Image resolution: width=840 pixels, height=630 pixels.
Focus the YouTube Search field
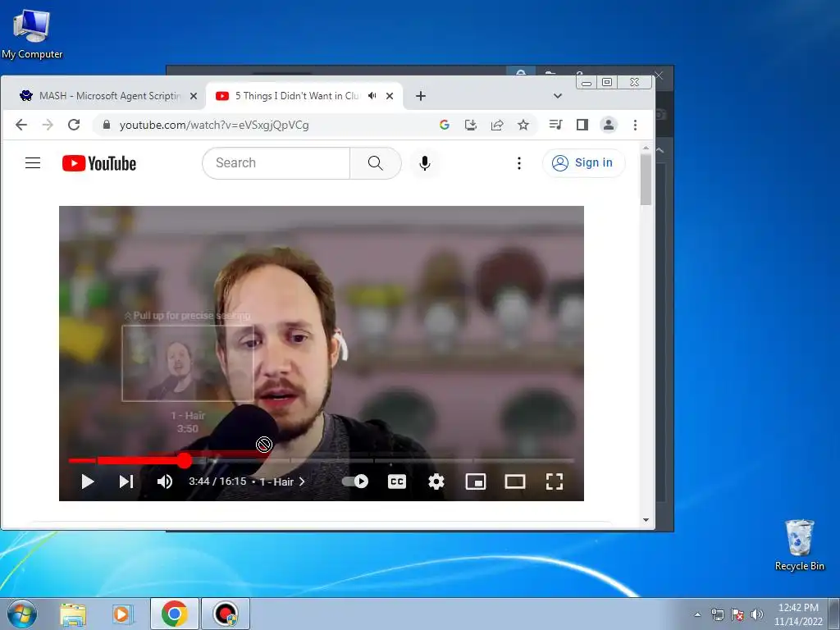click(276, 163)
